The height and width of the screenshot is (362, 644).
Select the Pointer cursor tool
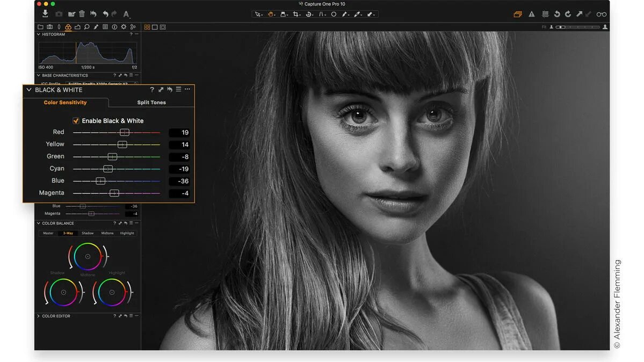258,14
